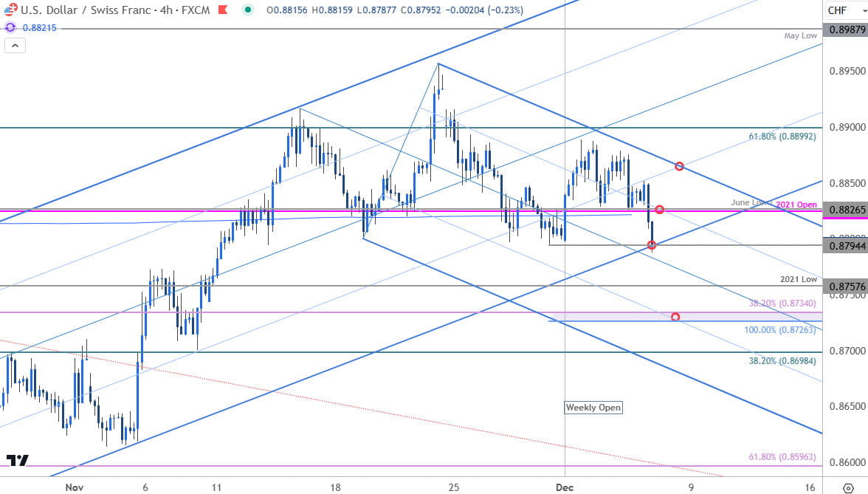Click the red circle marker near 0.87263 zone
Screen dimensions: 868x494
click(x=675, y=318)
